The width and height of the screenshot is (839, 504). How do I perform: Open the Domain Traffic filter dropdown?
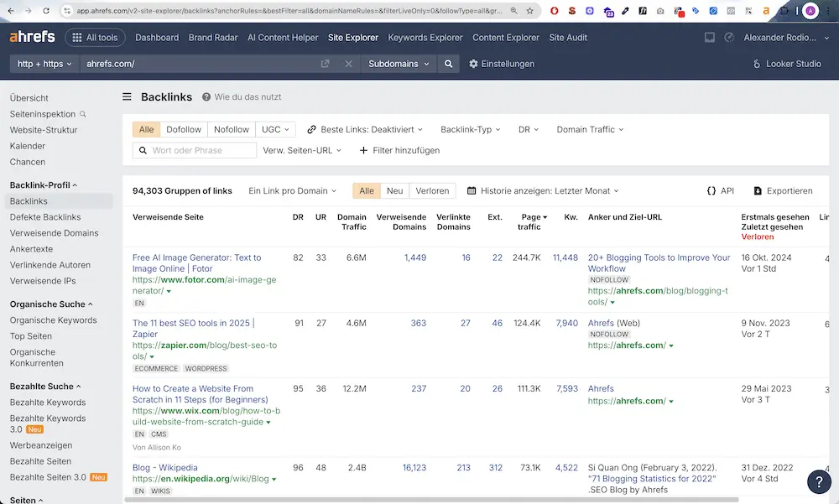tap(590, 129)
